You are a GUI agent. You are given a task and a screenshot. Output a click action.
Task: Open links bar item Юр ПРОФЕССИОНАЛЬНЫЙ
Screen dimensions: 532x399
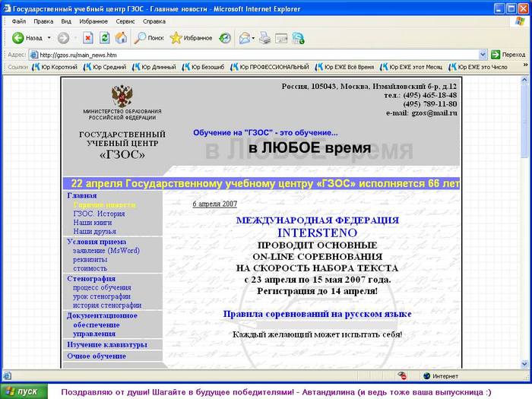[270, 67]
